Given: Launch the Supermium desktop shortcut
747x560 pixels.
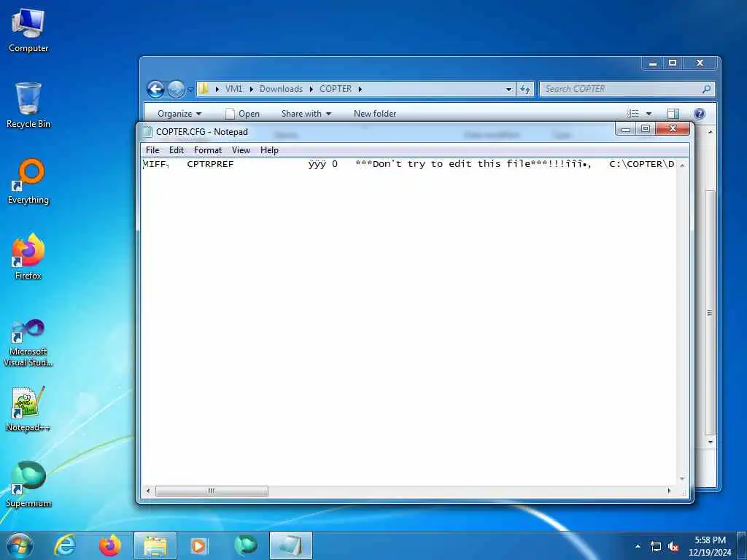Looking at the screenshot, I should [x=28, y=484].
